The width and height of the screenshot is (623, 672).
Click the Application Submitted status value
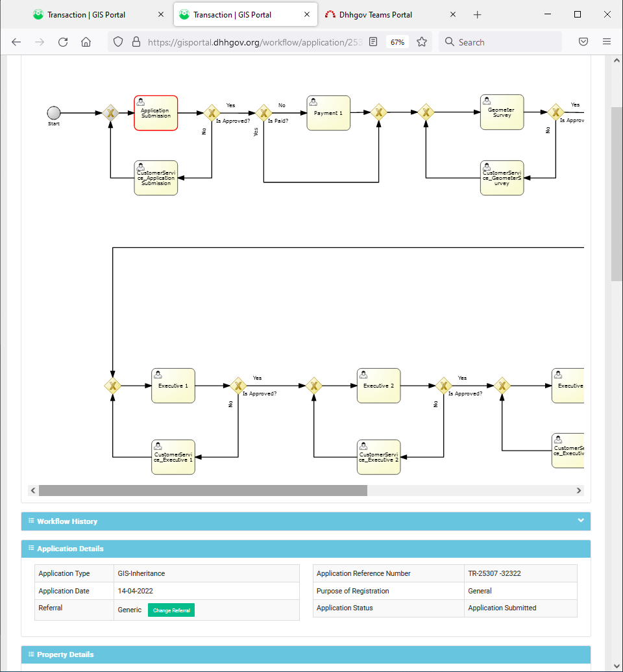point(502,608)
